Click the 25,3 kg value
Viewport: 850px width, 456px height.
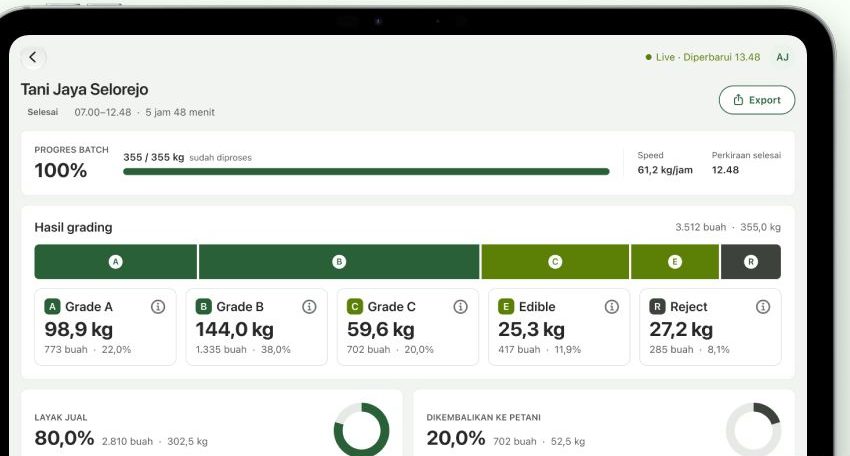click(531, 330)
